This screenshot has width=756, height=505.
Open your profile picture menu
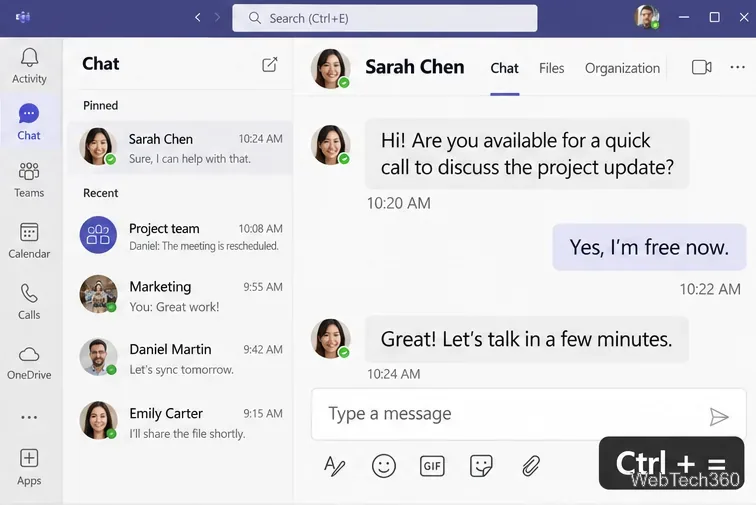(x=647, y=17)
